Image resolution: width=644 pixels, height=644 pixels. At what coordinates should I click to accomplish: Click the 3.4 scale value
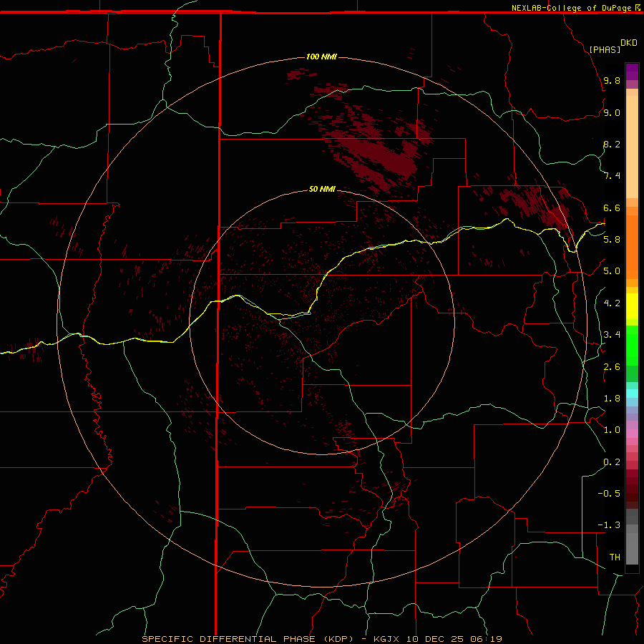612,334
